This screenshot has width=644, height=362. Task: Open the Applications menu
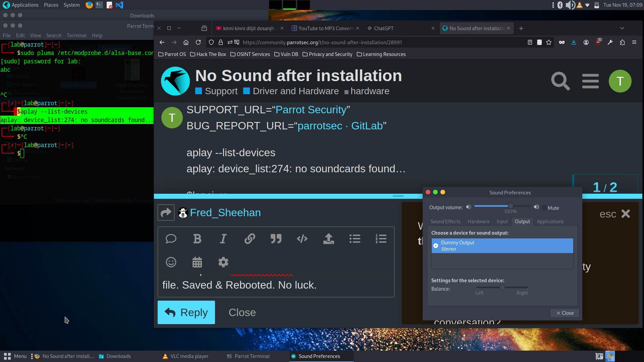coord(21,5)
